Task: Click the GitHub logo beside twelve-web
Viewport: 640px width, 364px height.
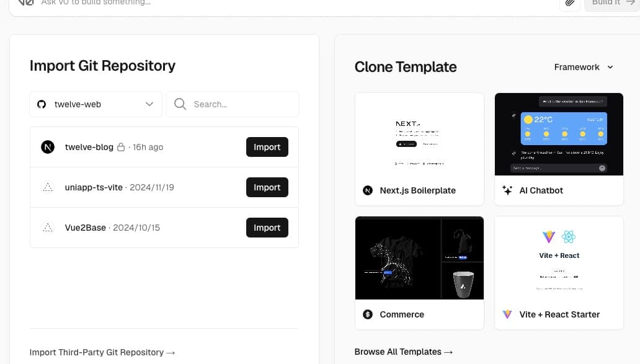Action: pos(42,104)
